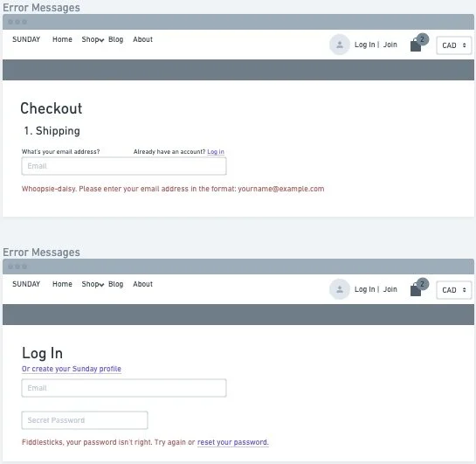Go to Home in Checkout page navigation
The width and height of the screenshot is (476, 464).
click(x=62, y=39)
